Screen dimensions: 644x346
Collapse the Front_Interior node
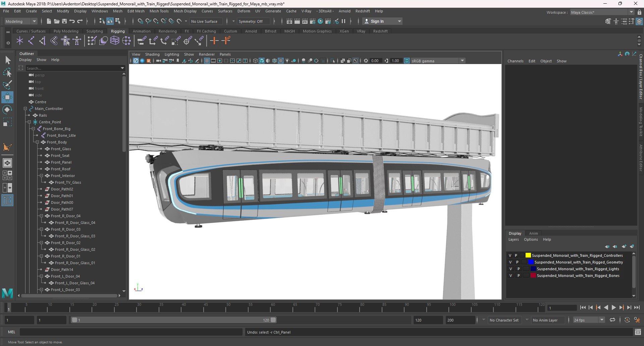[41, 176]
